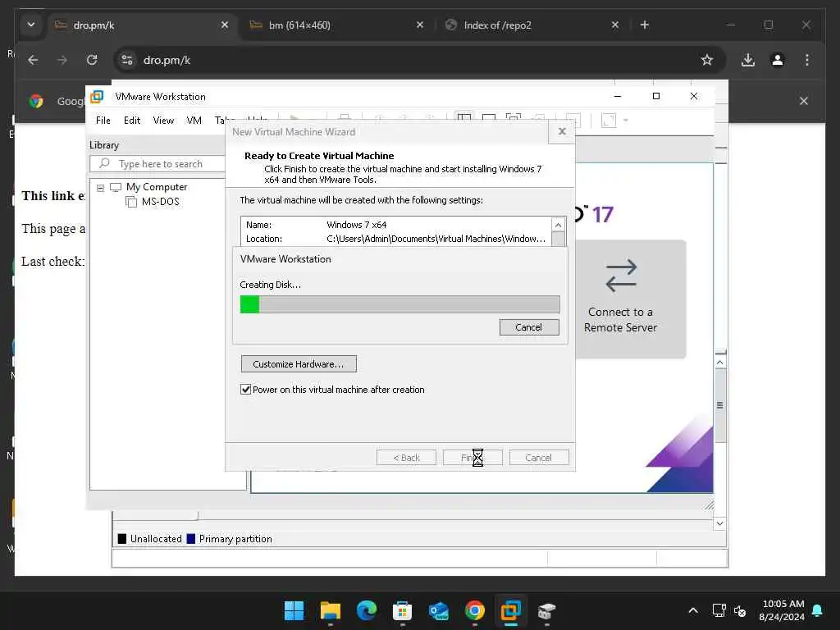This screenshot has width=840, height=630.
Task: Switch to VMware Workstation from the taskbar
Action: (x=510, y=610)
